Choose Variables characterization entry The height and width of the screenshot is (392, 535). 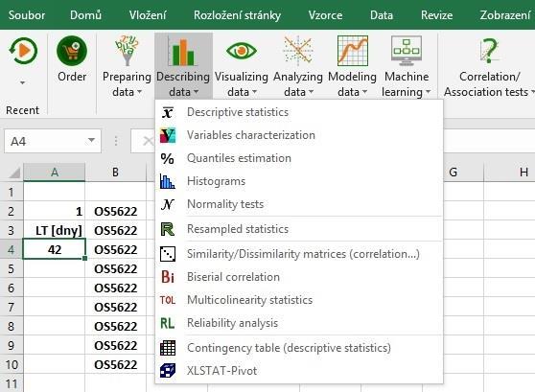(299, 135)
